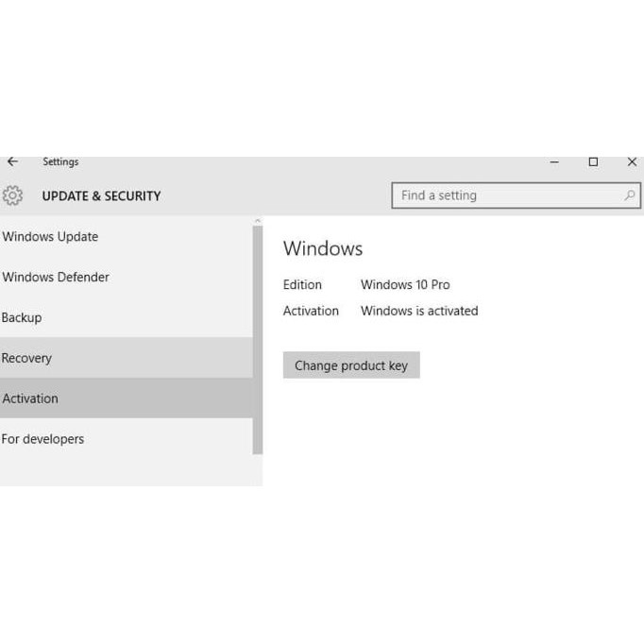644x644 pixels.
Task: Click the 'Activation' label in the details pane
Action: click(x=311, y=311)
